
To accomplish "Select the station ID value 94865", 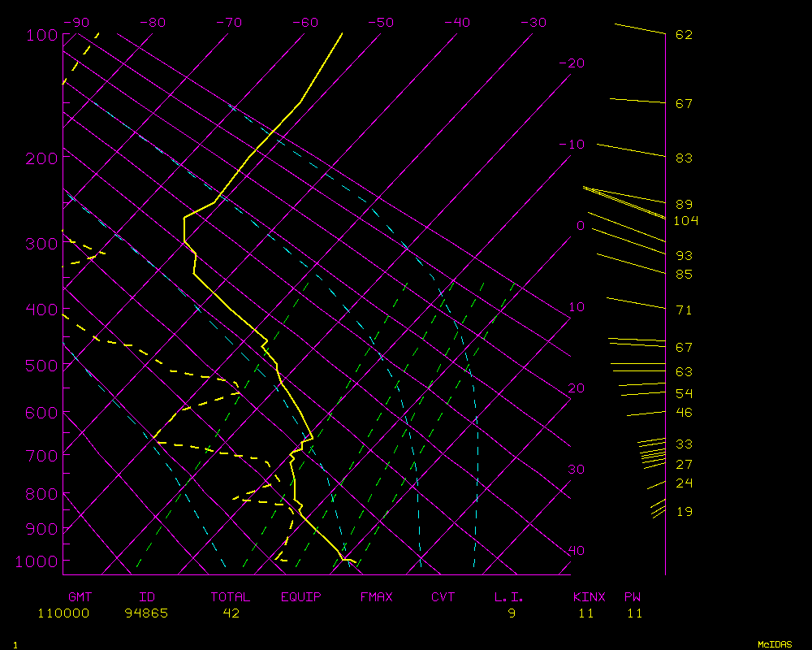I will tap(146, 613).
